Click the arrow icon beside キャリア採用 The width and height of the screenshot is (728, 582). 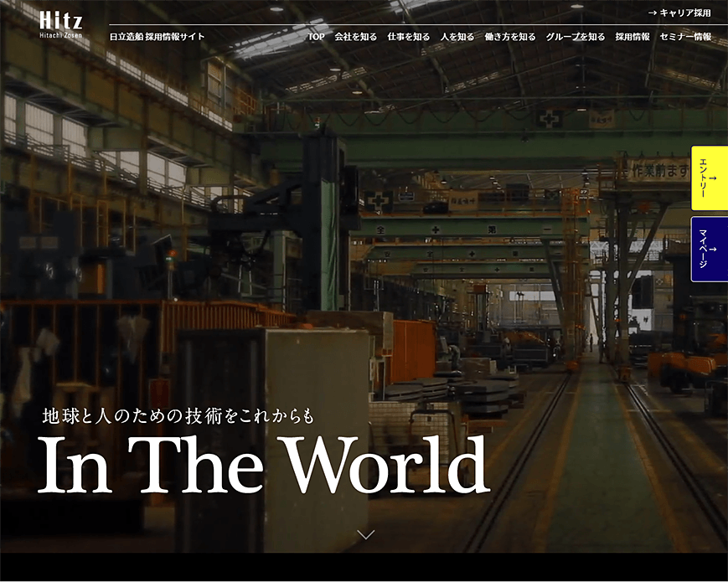[x=652, y=13]
